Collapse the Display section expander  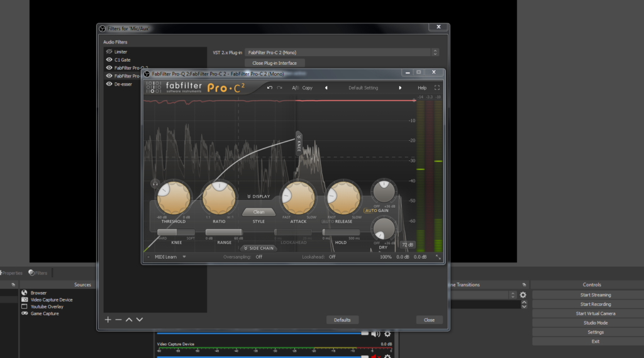pos(258,196)
